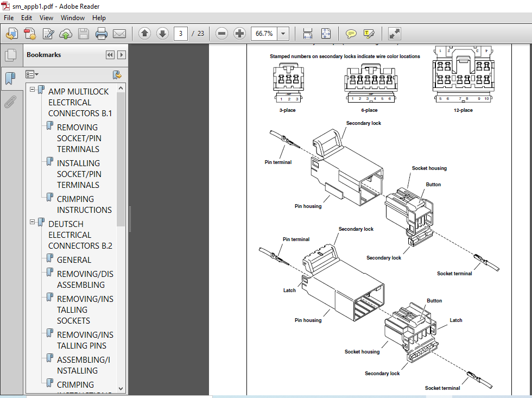Click the Fit width scrolling icon
Image resolution: width=532 pixels, height=398 pixels.
(307, 34)
